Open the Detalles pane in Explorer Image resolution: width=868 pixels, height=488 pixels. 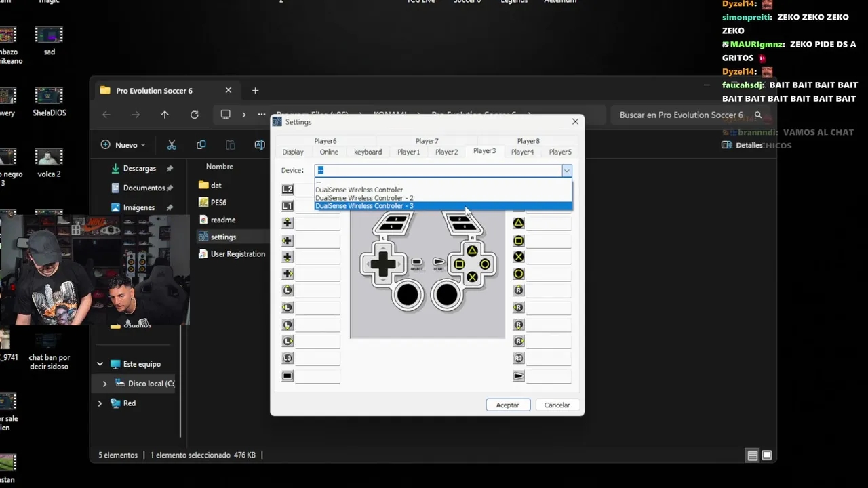pos(743,145)
